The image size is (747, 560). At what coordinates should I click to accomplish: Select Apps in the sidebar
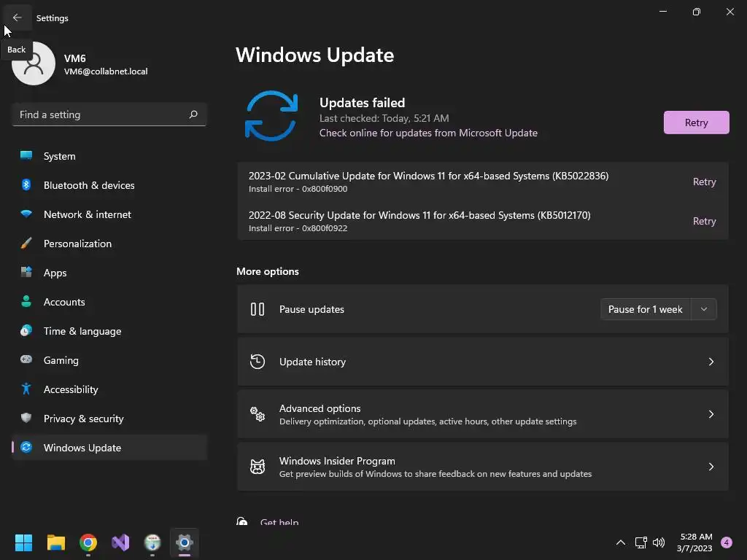pos(109,273)
